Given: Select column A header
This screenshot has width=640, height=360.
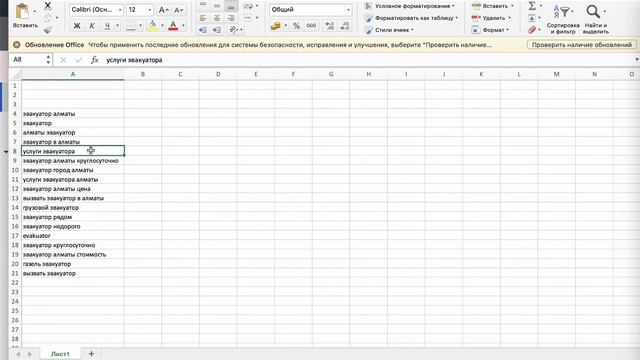Looking at the screenshot, I should click(x=73, y=74).
